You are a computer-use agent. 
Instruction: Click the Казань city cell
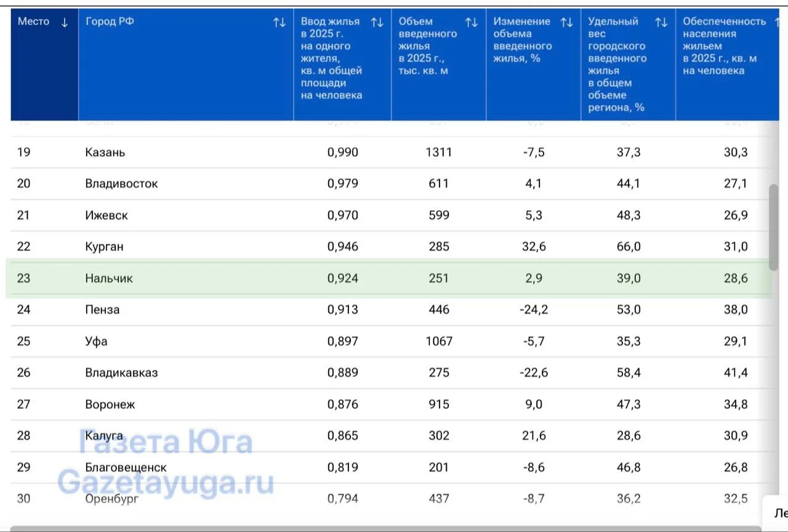point(105,152)
